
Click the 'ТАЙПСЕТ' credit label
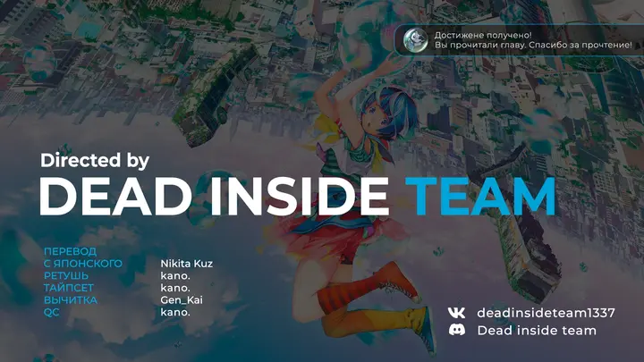click(x=69, y=288)
